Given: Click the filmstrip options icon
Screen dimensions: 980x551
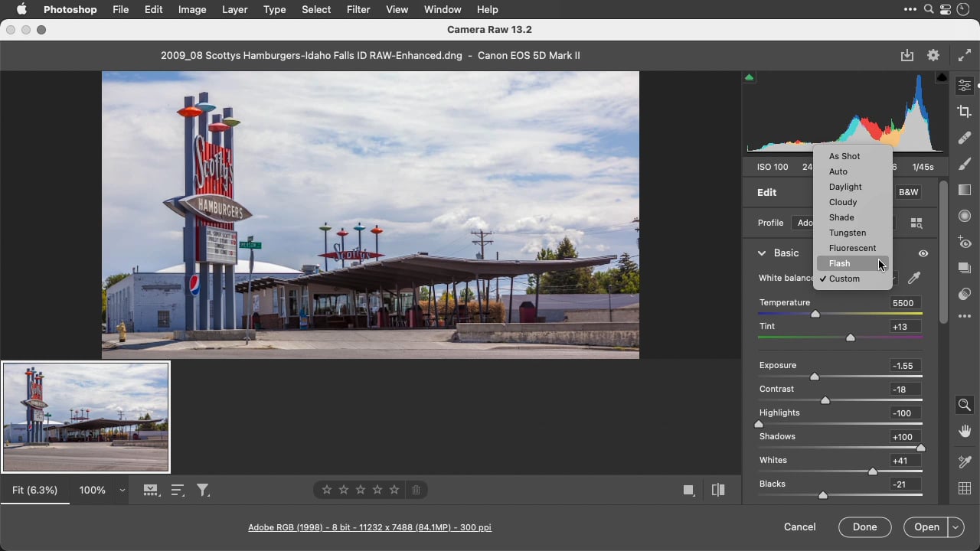Looking at the screenshot, I should pos(151,490).
